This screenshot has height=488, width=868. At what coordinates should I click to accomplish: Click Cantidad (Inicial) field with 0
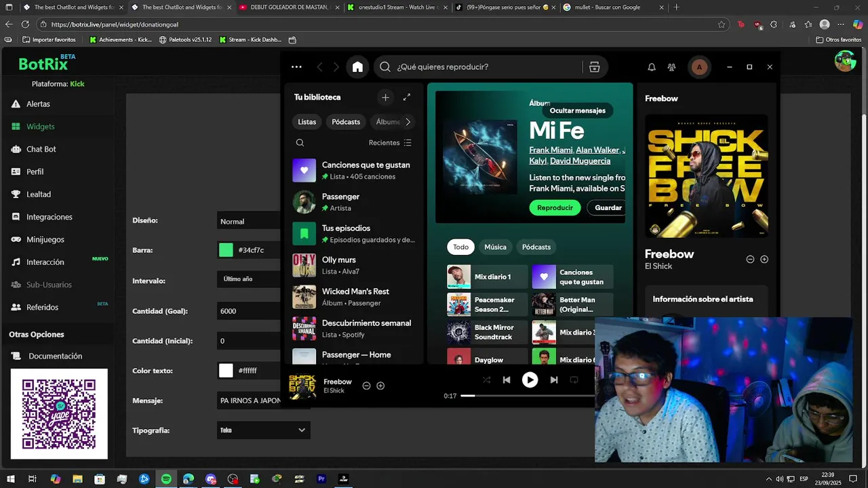[x=249, y=341]
